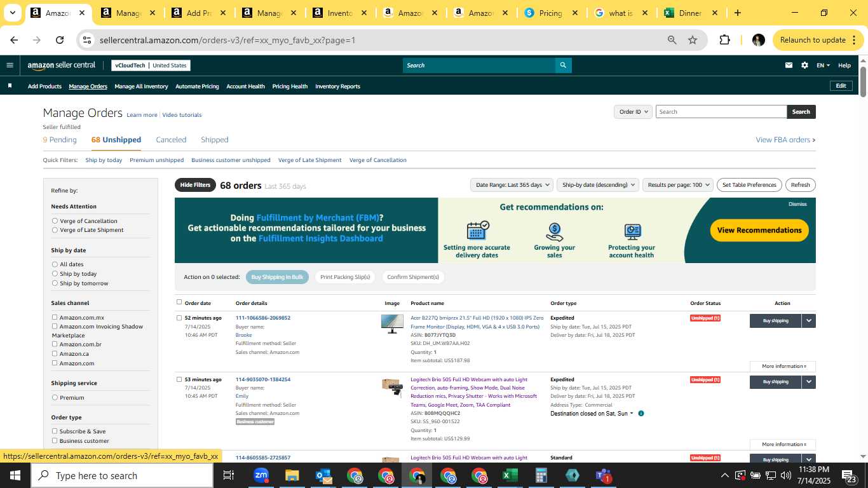Open the settings gear icon in header
This screenshot has width=868, height=488.
point(804,65)
